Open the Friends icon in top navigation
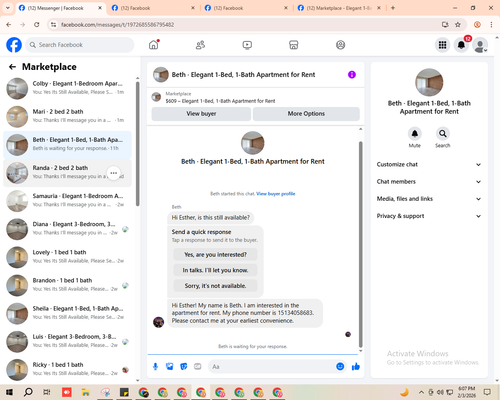 click(x=200, y=45)
